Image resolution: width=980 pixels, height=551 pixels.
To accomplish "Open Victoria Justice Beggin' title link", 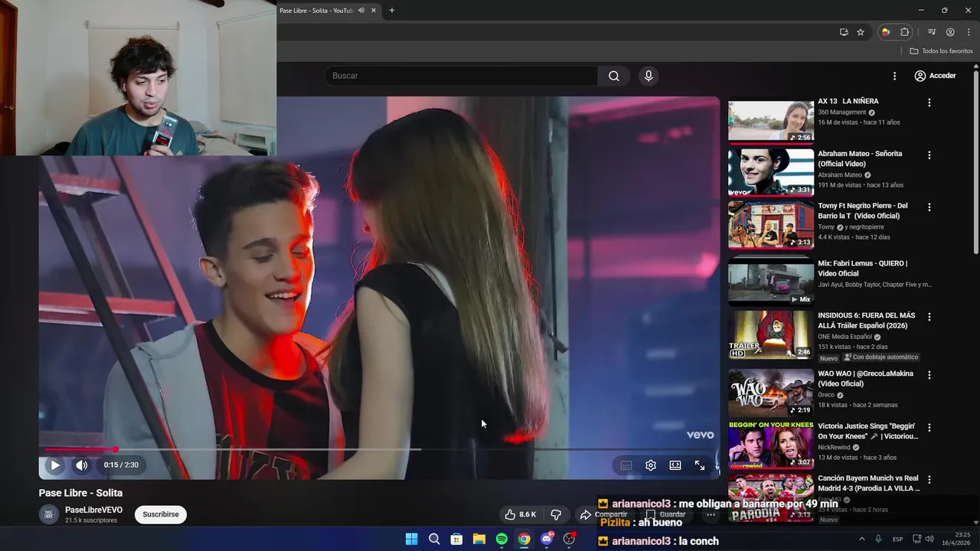I will pos(867,431).
